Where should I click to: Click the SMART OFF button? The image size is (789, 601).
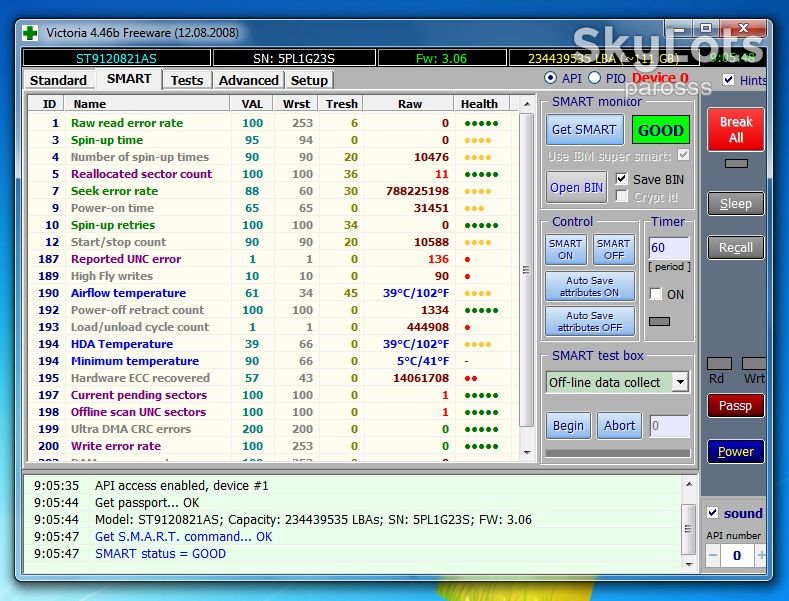click(x=613, y=250)
